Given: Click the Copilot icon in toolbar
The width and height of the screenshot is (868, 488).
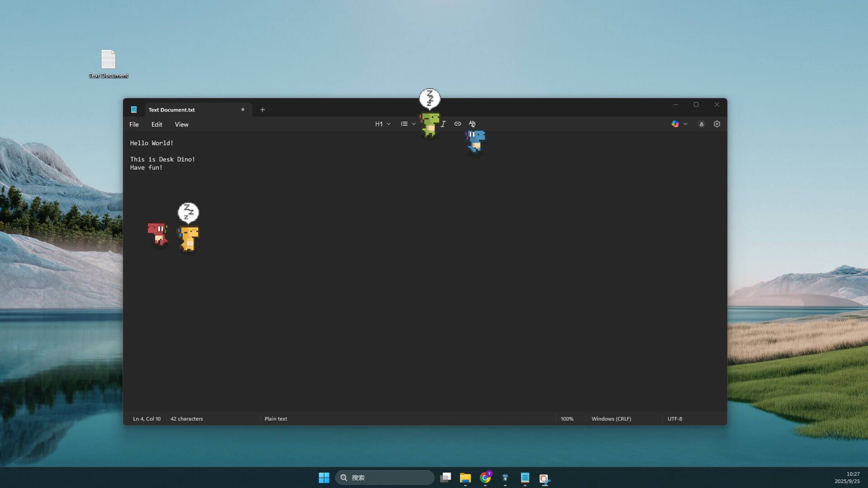Looking at the screenshot, I should point(675,124).
